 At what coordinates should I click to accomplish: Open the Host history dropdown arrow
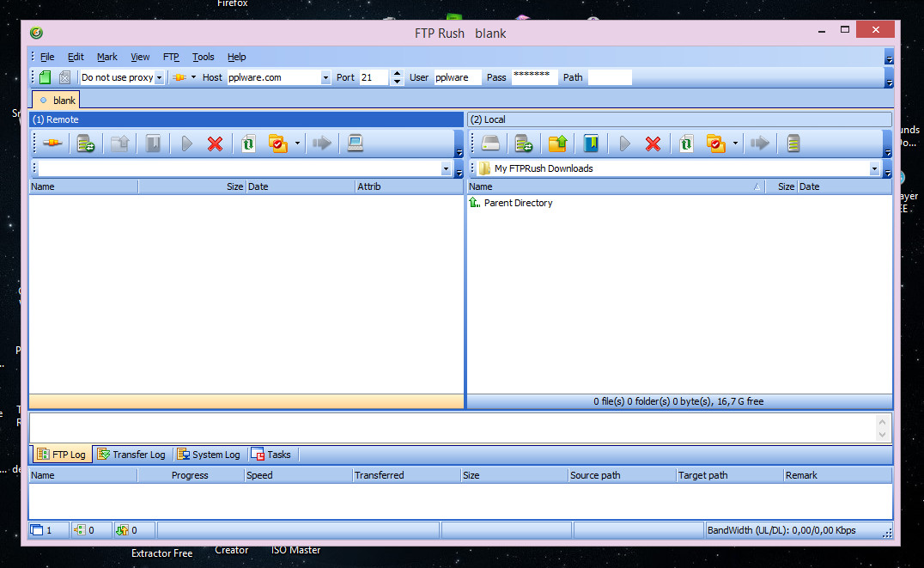pyautogui.click(x=325, y=77)
